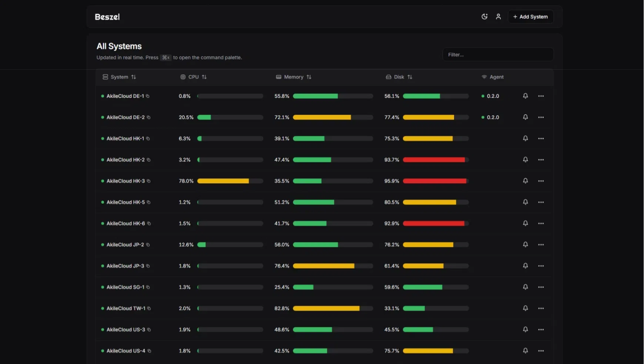Open more options menu for AkileCloud HK-3
The image size is (644, 364).
coord(541,181)
